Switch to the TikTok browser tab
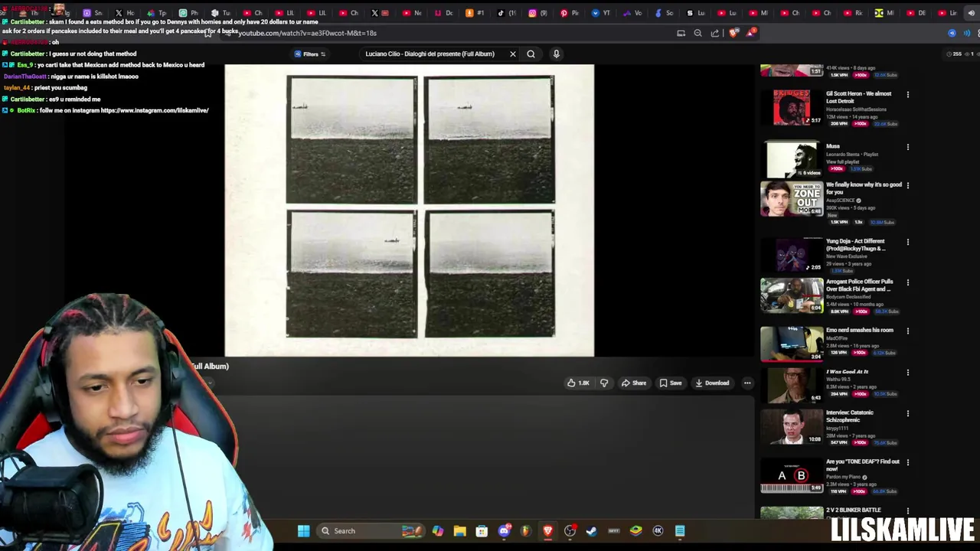Viewport: 980px width, 551px height. (x=505, y=13)
